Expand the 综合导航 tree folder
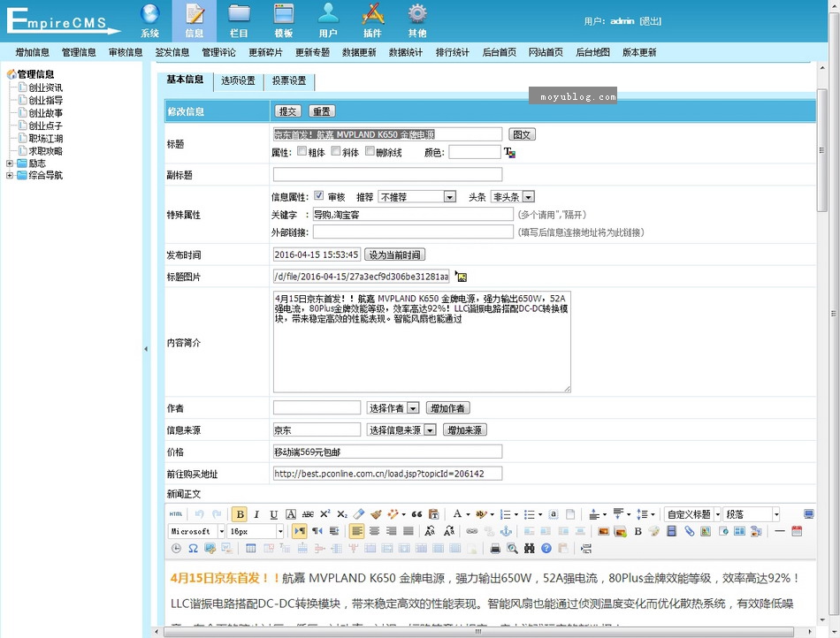This screenshot has height=638, width=840. [10, 176]
